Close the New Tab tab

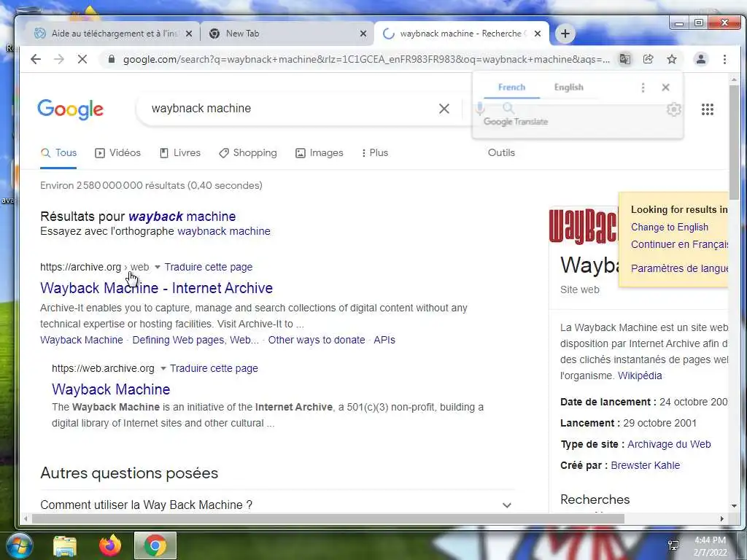pos(363,34)
